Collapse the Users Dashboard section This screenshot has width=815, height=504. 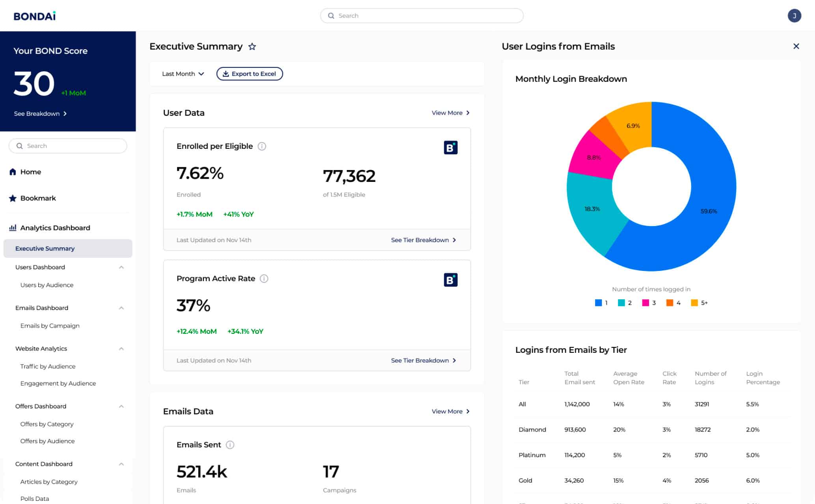[121, 267]
